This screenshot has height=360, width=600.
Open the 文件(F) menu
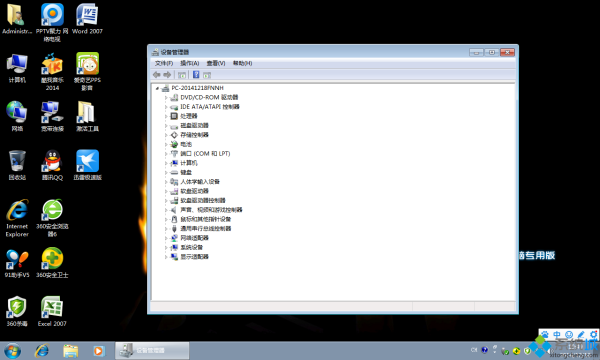tap(164, 63)
